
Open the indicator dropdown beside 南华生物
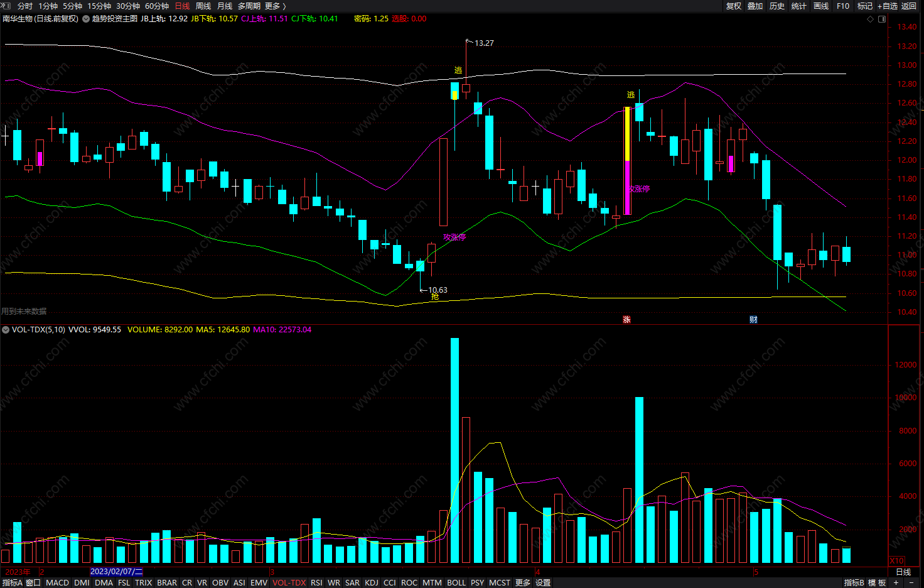(86, 19)
